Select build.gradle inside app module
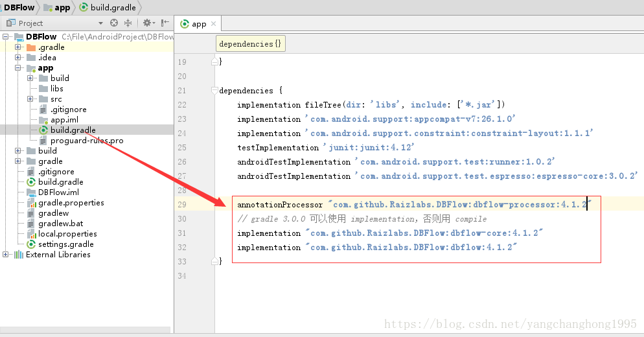This screenshot has width=644, height=337. tap(73, 130)
